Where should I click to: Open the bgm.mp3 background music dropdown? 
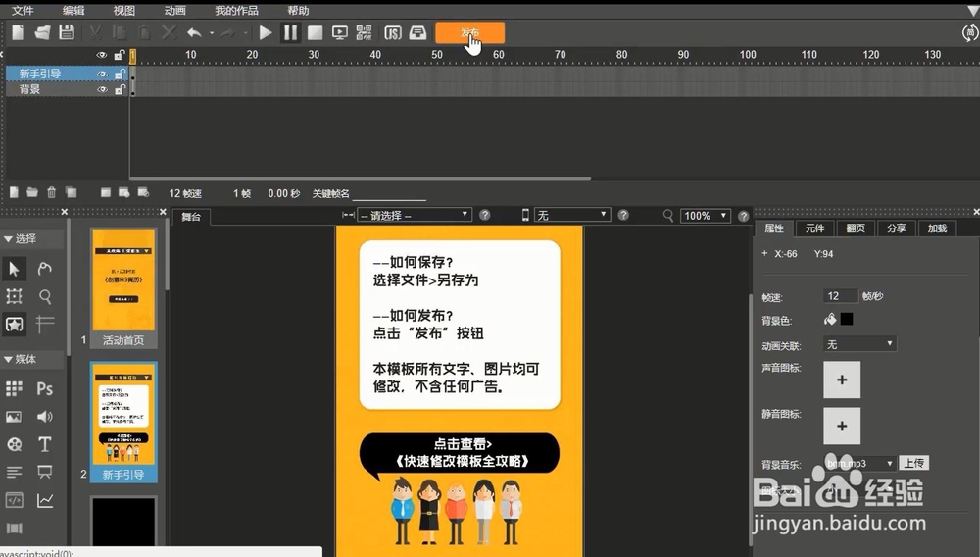point(860,463)
